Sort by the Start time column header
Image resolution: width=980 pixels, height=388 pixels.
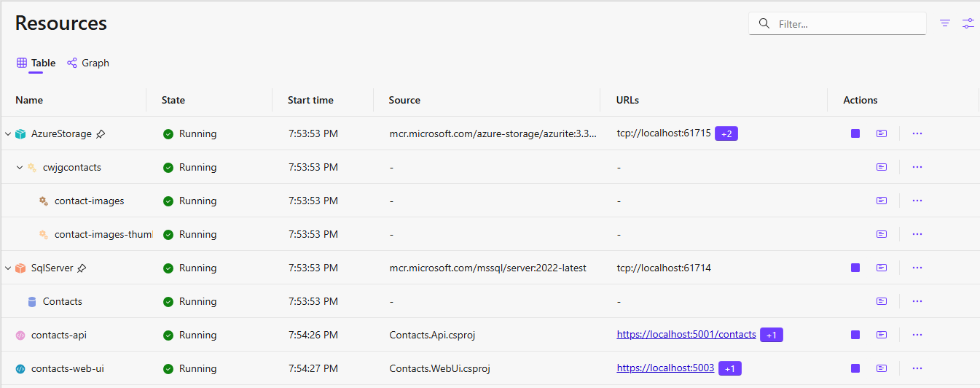coord(310,100)
